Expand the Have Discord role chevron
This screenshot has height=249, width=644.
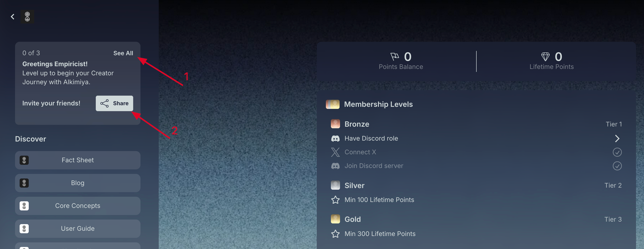(617, 138)
